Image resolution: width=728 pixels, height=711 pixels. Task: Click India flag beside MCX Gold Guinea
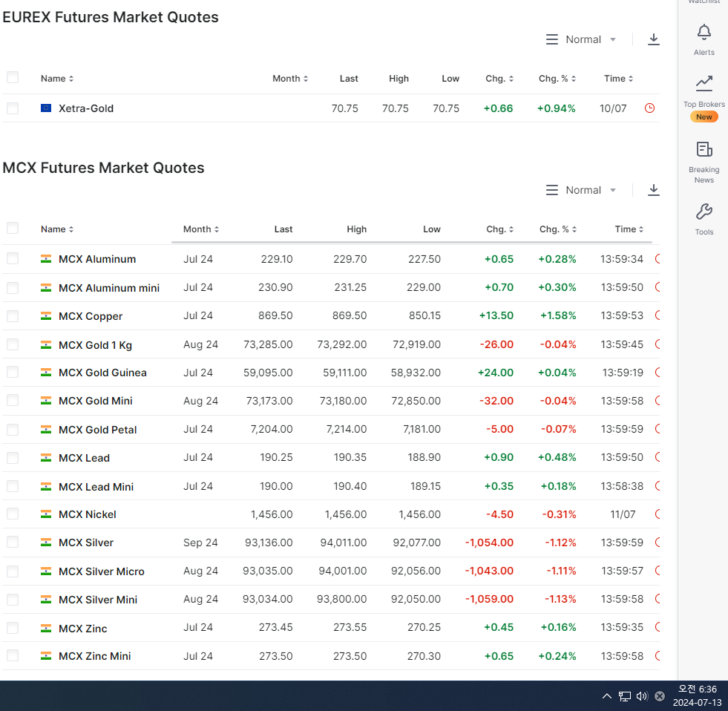46,373
